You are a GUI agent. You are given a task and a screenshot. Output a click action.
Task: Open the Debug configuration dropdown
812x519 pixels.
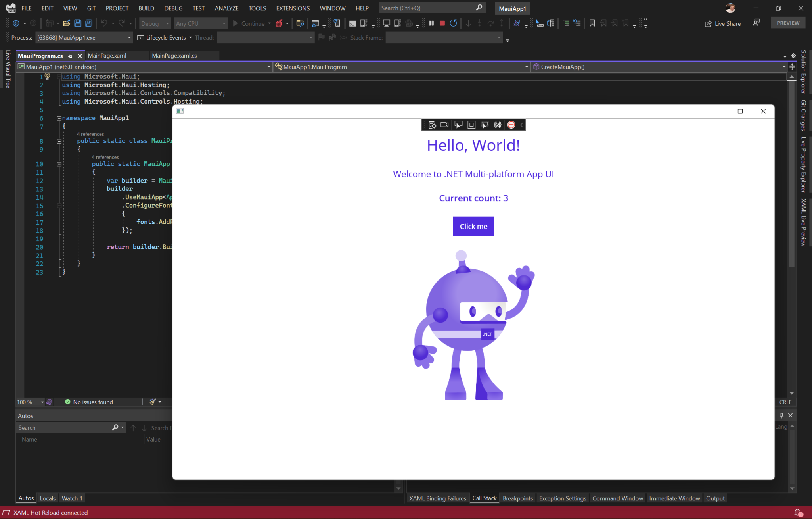pos(155,23)
